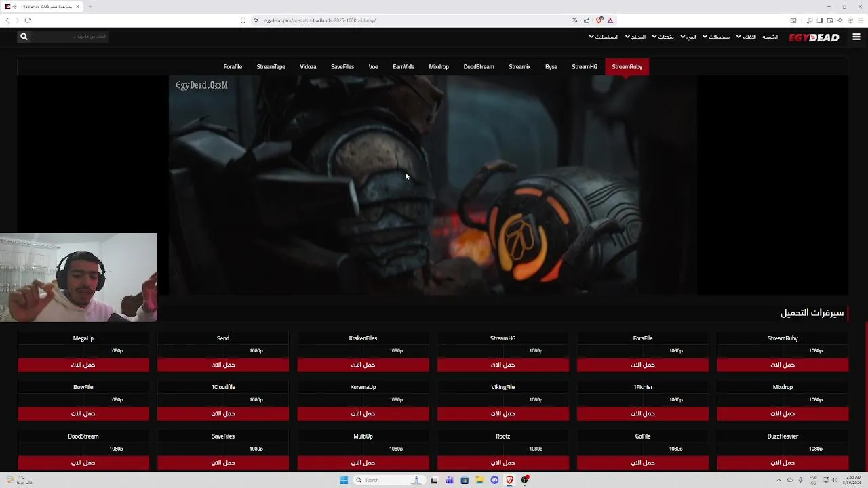Click the browser back arrow

click(x=7, y=20)
